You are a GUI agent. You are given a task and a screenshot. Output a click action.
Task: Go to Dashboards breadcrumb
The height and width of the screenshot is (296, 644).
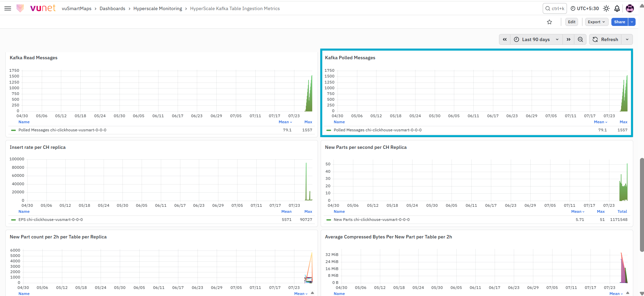(x=112, y=8)
